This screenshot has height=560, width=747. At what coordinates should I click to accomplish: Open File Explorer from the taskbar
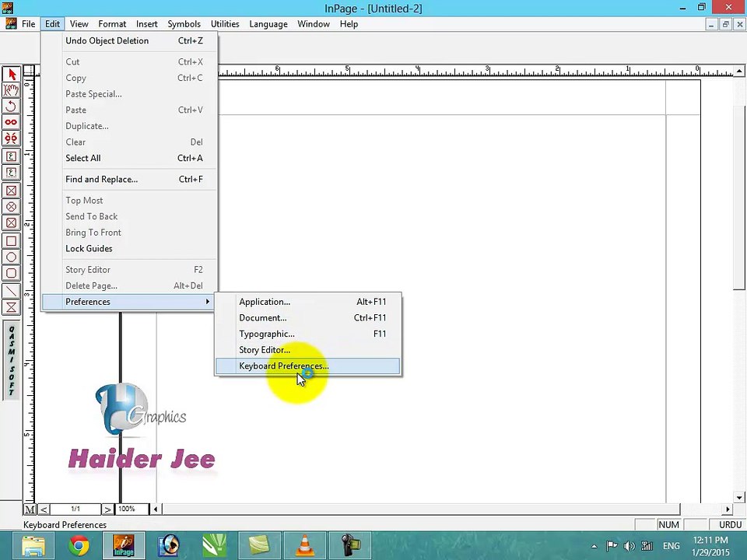point(33,545)
